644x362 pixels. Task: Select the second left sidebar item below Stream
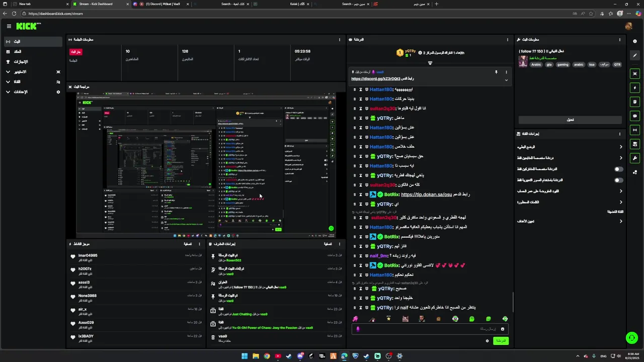coord(33,52)
